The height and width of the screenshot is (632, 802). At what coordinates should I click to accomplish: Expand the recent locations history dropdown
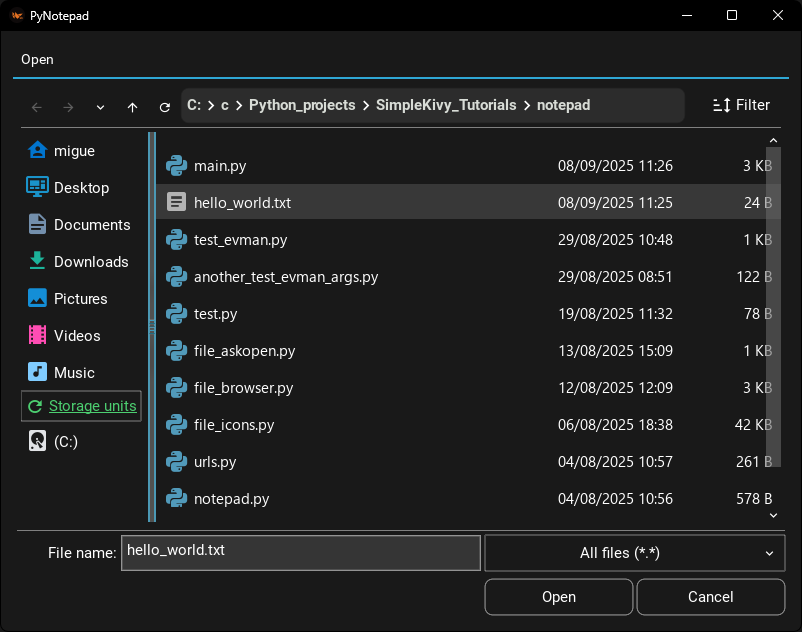(100, 106)
